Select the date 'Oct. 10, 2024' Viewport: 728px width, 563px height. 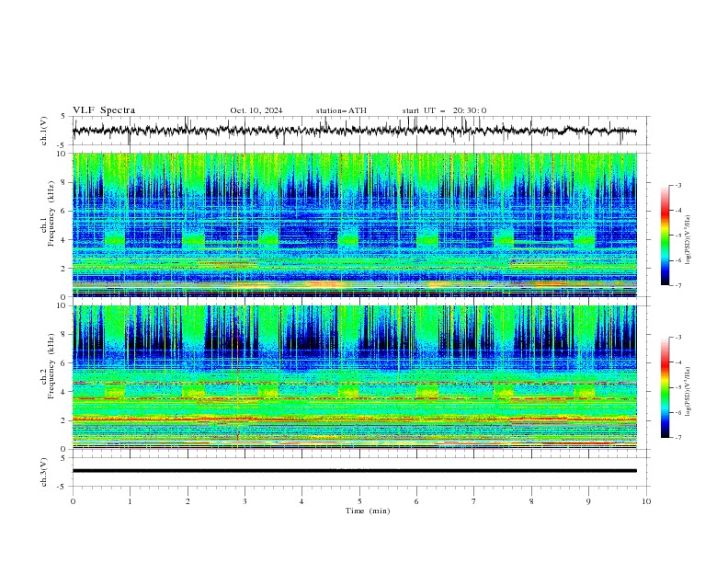tap(256, 110)
